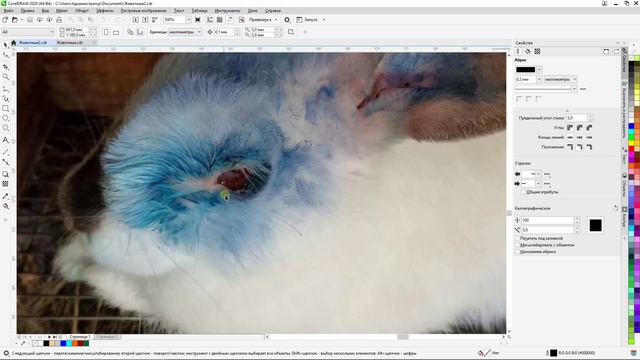This screenshot has width=640, height=360.
Task: Open the 'Эффекты' menu
Action: pyautogui.click(x=104, y=11)
